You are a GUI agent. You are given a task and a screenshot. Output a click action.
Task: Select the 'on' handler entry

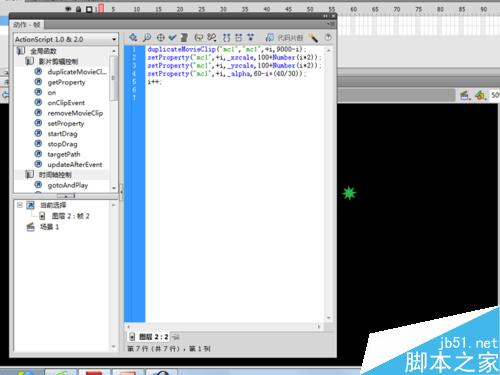(52, 93)
